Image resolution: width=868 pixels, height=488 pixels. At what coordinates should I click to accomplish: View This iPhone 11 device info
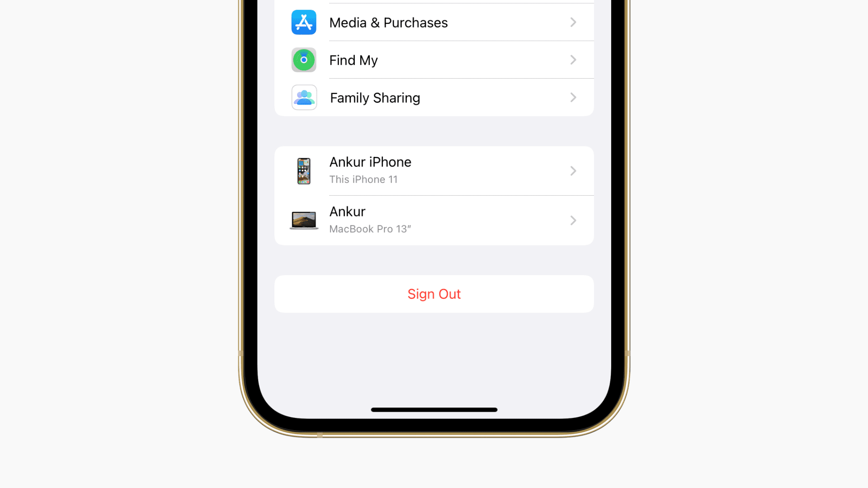pos(434,170)
